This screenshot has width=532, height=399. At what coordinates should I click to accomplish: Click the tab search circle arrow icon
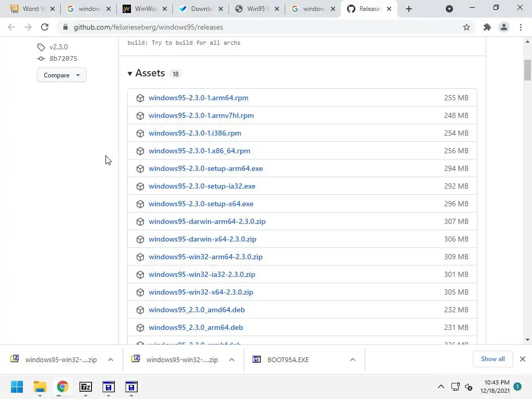coord(449,9)
